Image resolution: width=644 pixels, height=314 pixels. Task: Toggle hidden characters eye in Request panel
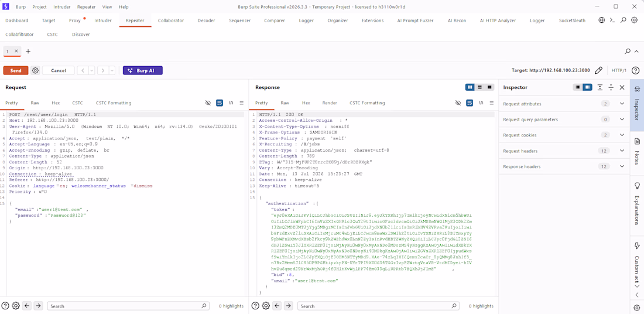click(x=208, y=103)
